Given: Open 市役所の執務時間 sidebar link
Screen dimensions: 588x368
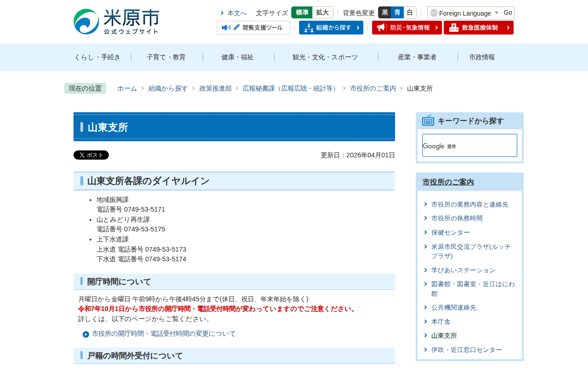Looking at the screenshot, I should point(457,218).
